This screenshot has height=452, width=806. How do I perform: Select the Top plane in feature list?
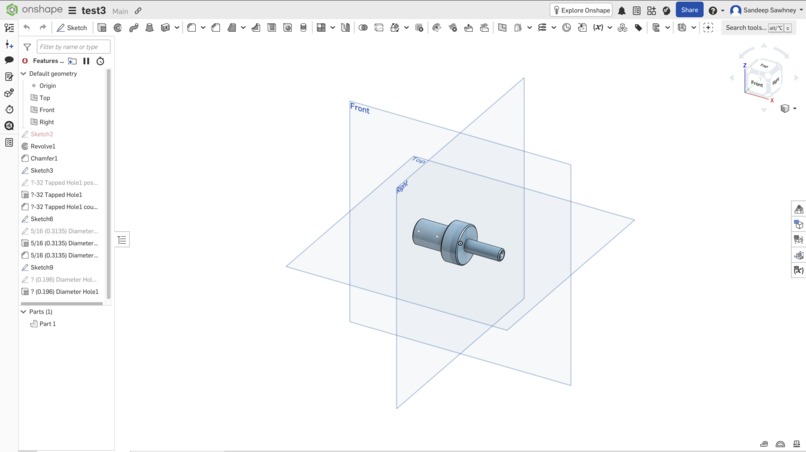tap(45, 98)
